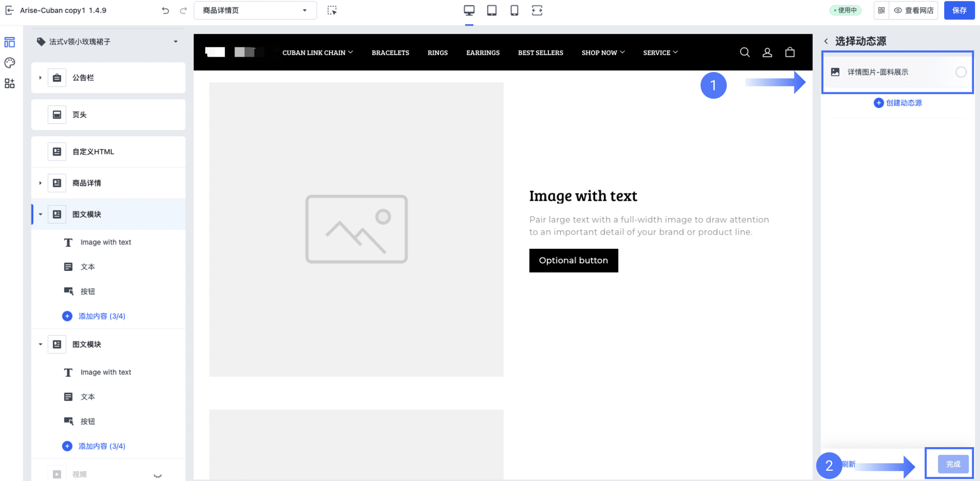The height and width of the screenshot is (481, 980).
Task: Switch to desktop preview mode
Action: click(x=469, y=10)
